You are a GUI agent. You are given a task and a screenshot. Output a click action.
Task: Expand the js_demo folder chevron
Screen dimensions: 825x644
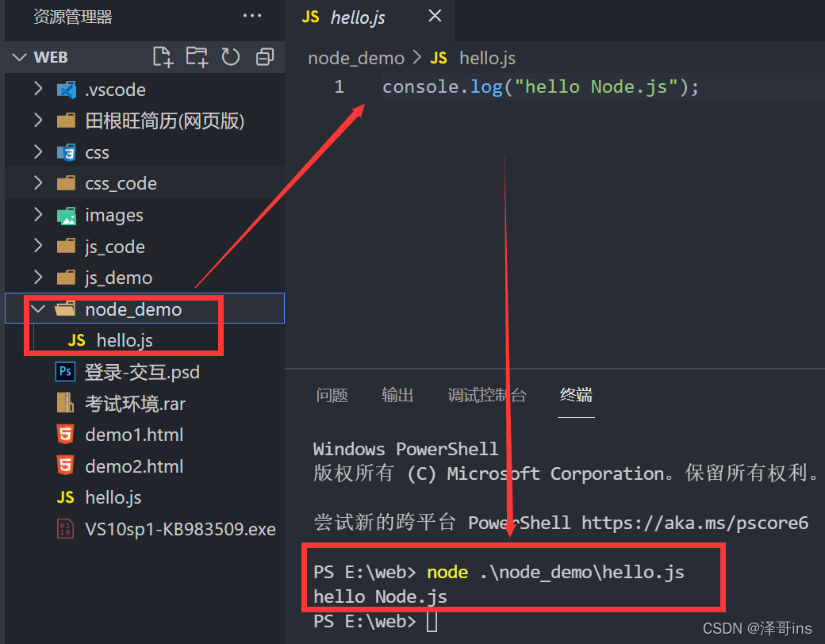click(x=38, y=278)
